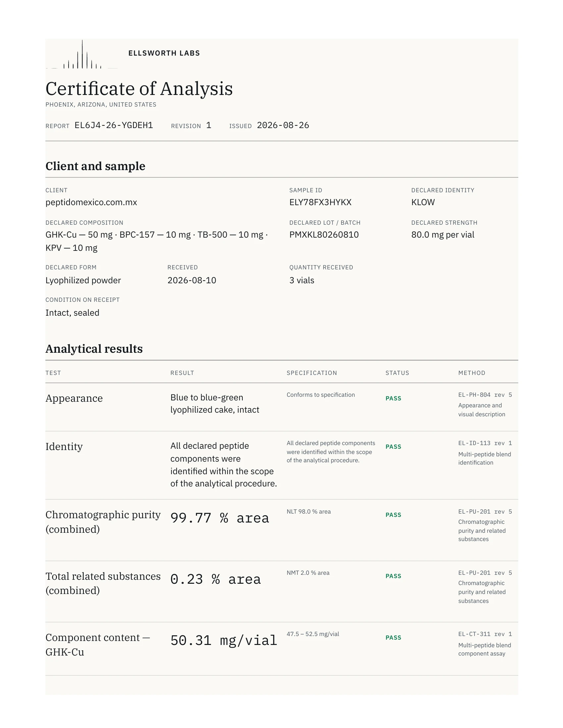
Task: Select lot number PMXKL80260810
Action: coord(324,235)
